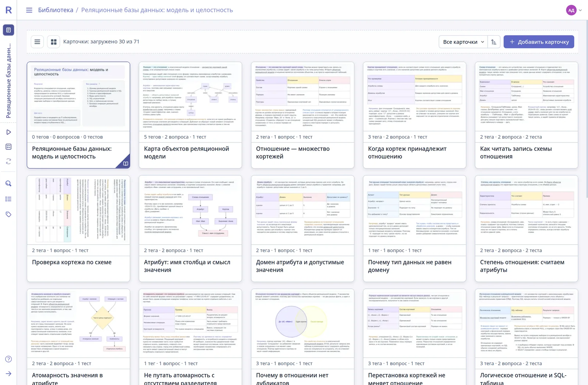Click '5 тегов · 2 вопроса · 1 тест' text
Screen dimensions: 588x385
point(175,137)
